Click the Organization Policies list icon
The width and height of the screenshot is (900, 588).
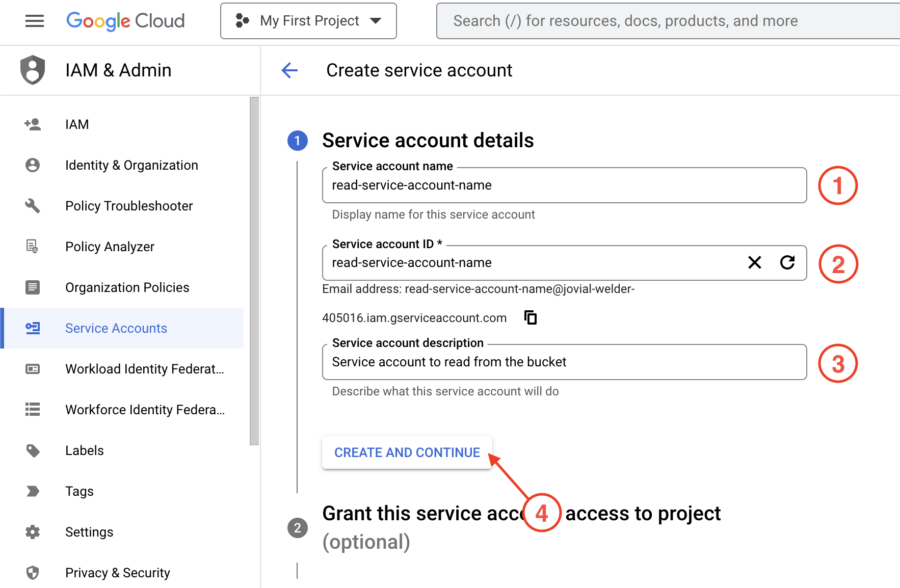coord(33,287)
